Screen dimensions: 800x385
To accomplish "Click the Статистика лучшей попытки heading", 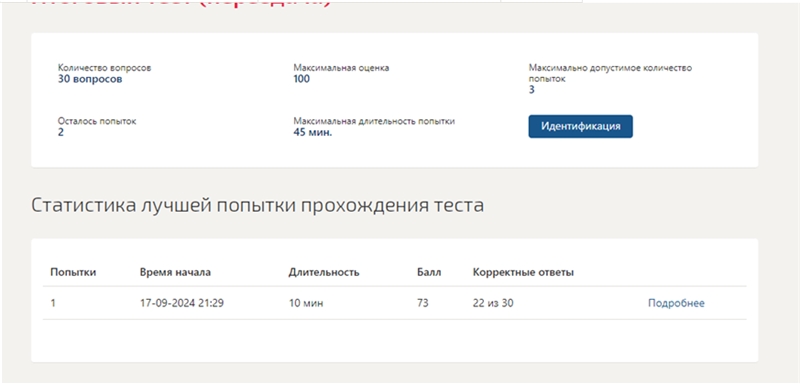I will click(258, 206).
